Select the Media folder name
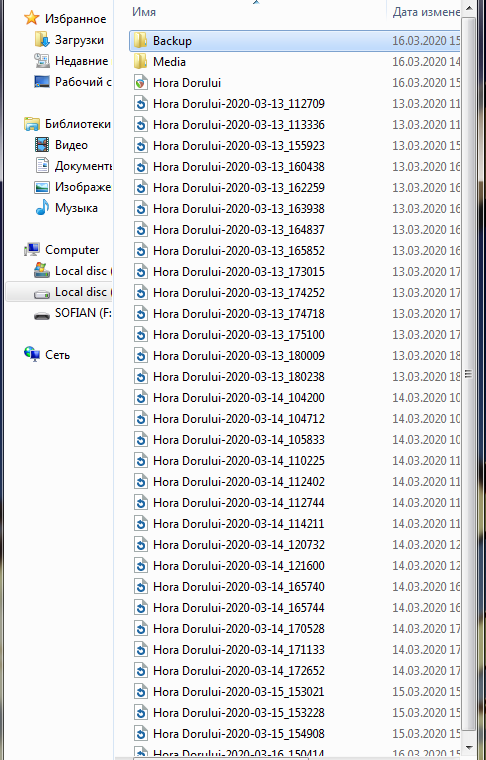The image size is (486, 760). (169, 62)
